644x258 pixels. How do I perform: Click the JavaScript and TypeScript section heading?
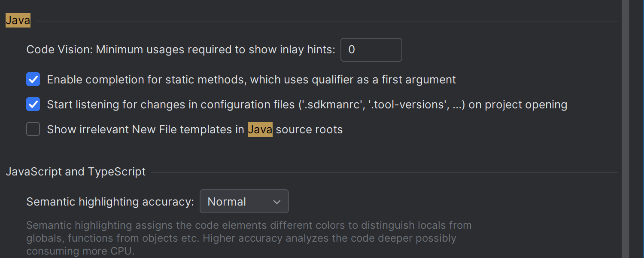click(x=76, y=172)
